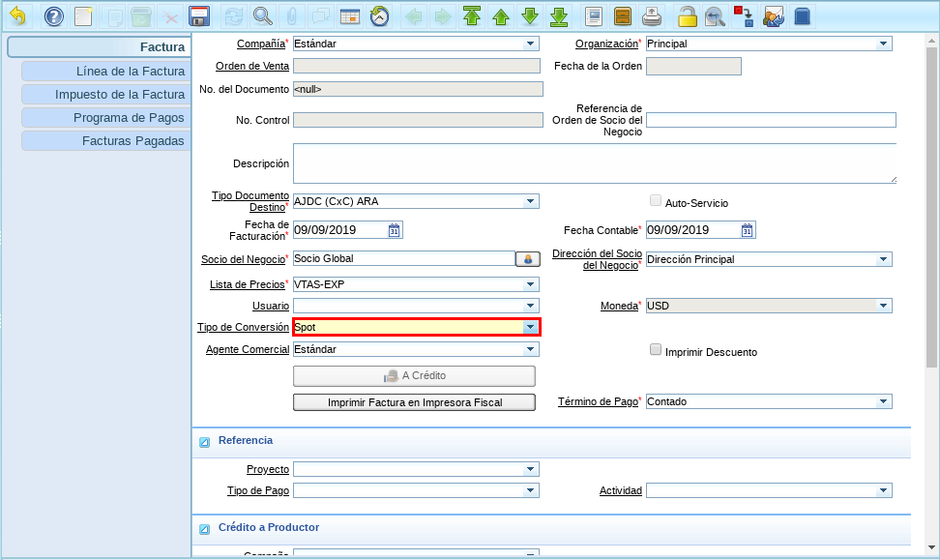
Task: Collapse the Crédito a Productor section
Action: (205, 529)
